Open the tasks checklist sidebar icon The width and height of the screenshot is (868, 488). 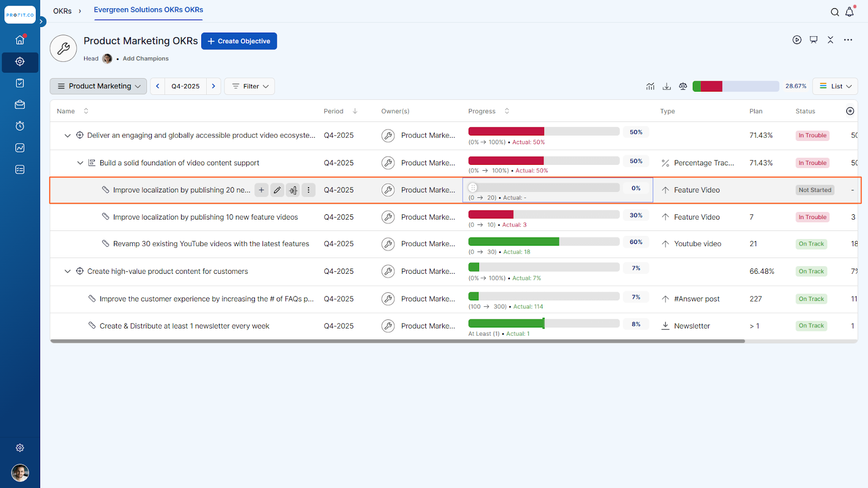pos(20,83)
